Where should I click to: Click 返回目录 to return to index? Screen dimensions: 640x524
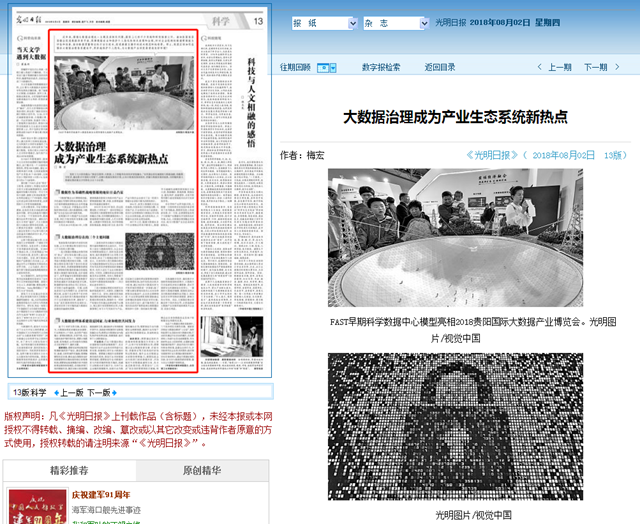coord(439,68)
